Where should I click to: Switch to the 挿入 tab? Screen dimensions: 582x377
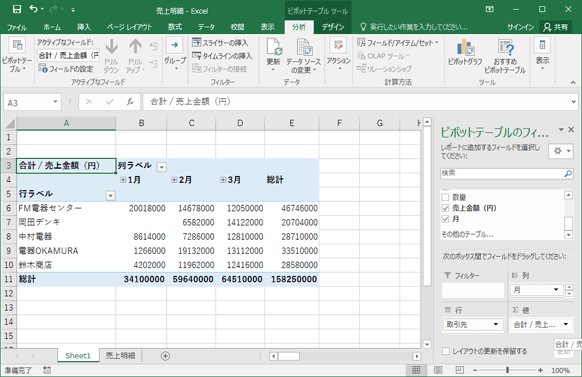click(x=84, y=27)
